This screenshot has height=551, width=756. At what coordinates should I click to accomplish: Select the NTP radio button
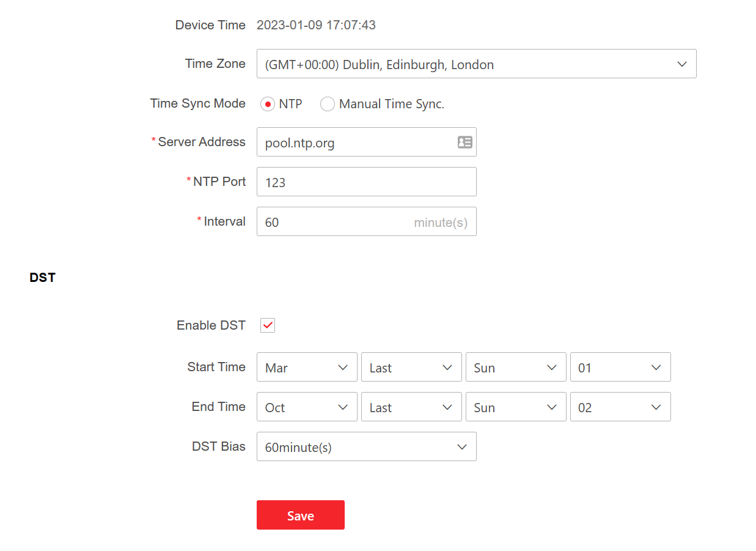click(x=268, y=104)
